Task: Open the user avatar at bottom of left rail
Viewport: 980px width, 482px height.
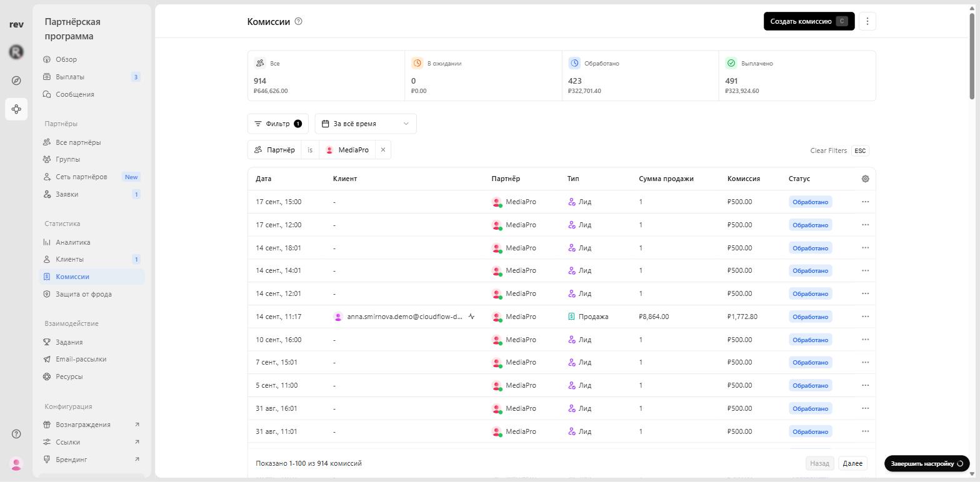Action: tap(16, 464)
